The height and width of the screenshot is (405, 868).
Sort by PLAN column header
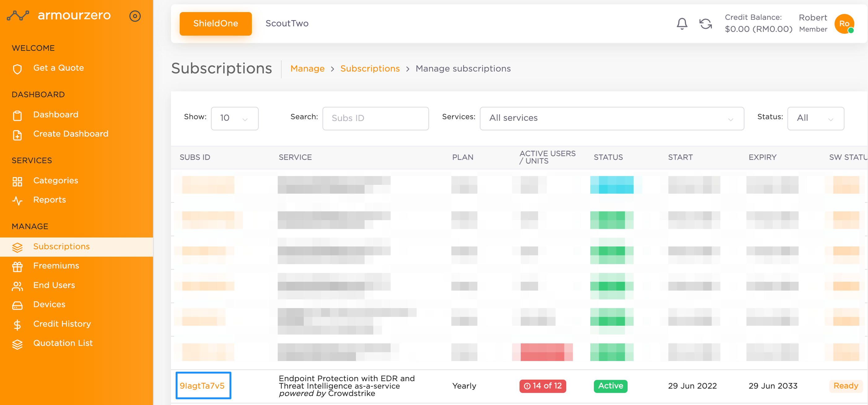point(462,157)
